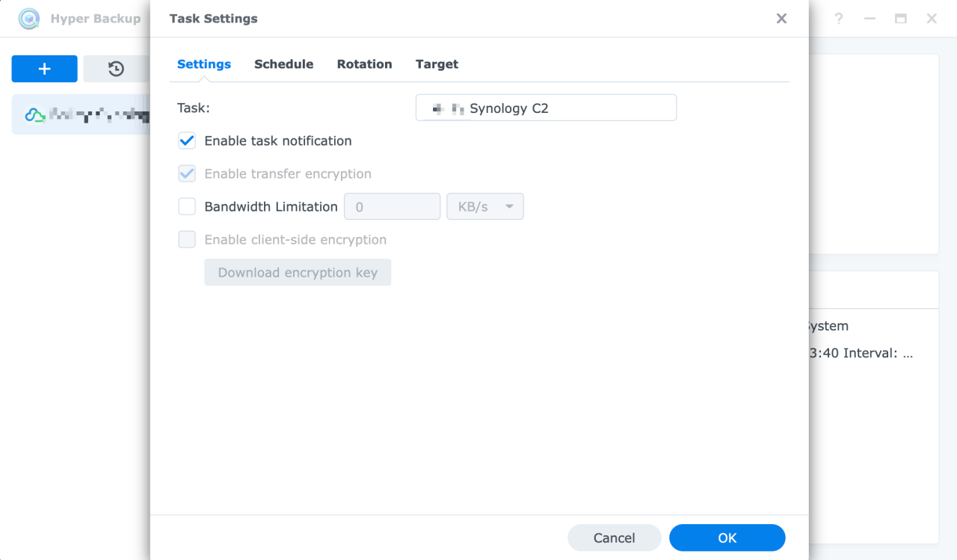Click the Enable client-side encryption checkbox

(x=186, y=239)
